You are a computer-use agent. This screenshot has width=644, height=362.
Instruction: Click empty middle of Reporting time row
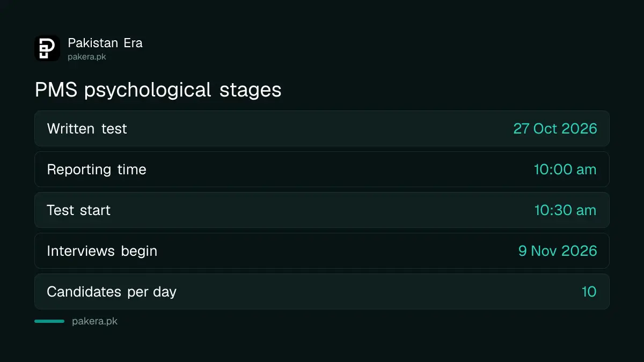[x=338, y=169]
